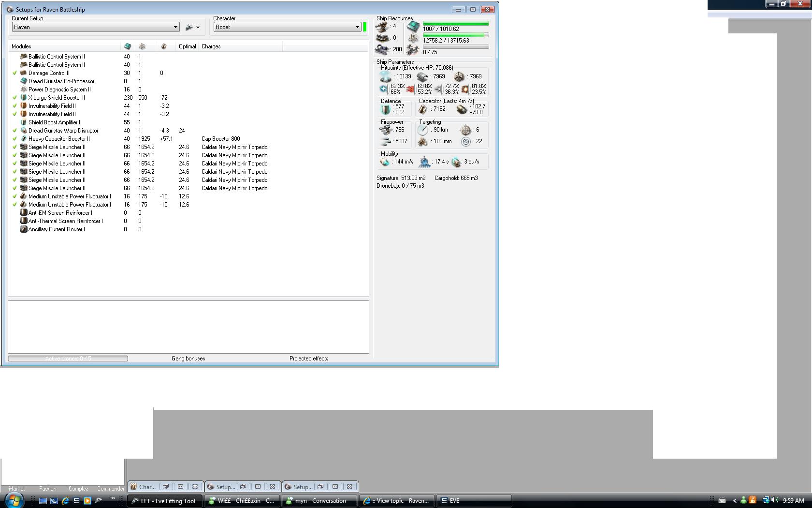The width and height of the screenshot is (812, 508).
Task: Click the calibration icon showing 200
Action: point(383,49)
